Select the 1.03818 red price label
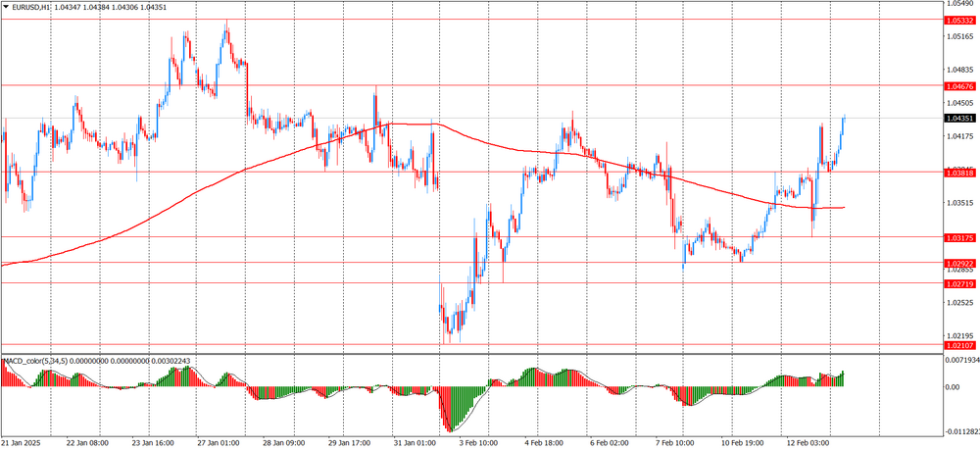980x450 pixels. (x=959, y=172)
